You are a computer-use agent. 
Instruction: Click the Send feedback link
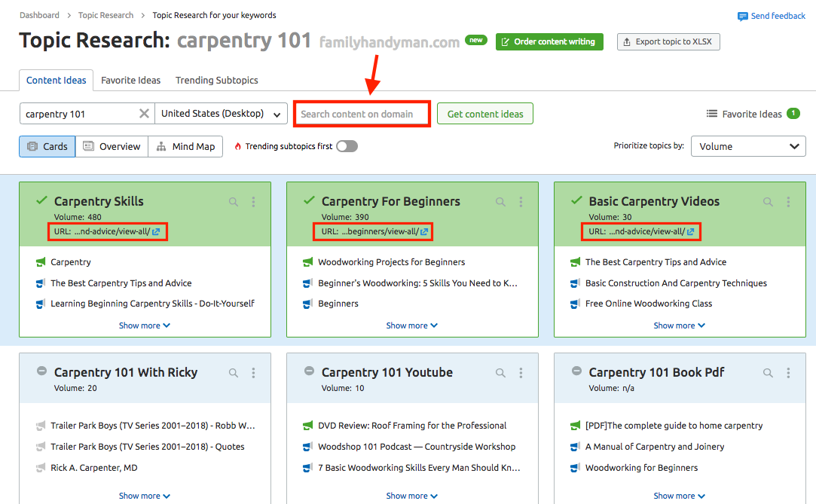[x=771, y=16]
